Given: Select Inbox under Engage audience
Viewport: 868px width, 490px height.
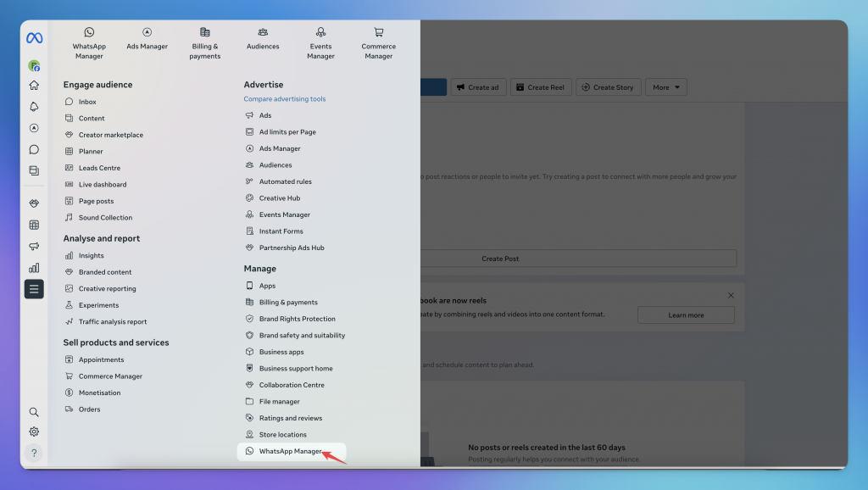Looking at the screenshot, I should tap(87, 102).
